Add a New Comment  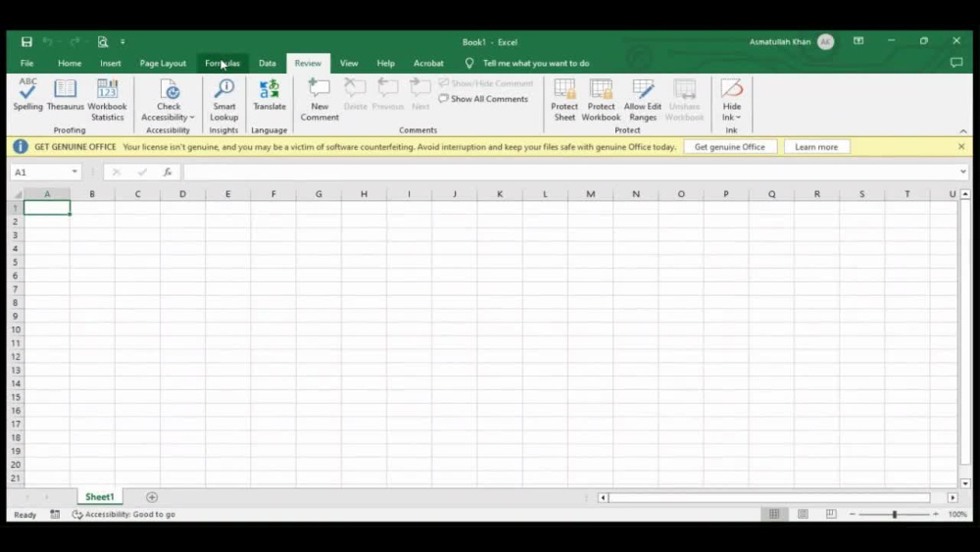point(319,100)
